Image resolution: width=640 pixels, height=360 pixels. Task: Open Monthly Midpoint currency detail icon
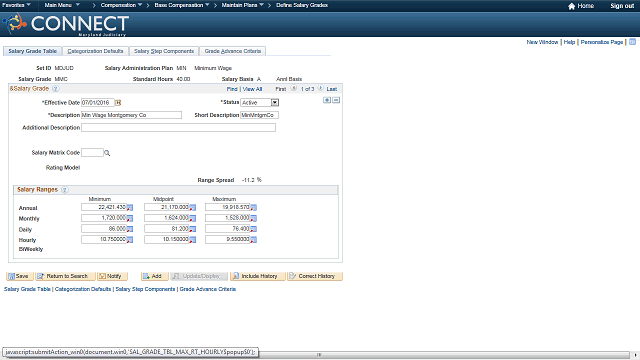pos(193,218)
